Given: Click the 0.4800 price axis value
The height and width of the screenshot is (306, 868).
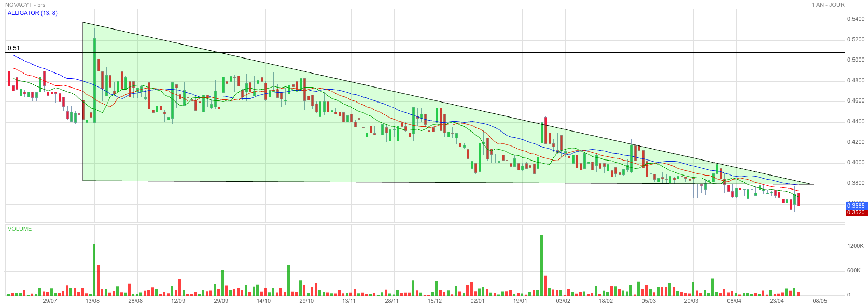Looking at the screenshot, I should (x=856, y=80).
